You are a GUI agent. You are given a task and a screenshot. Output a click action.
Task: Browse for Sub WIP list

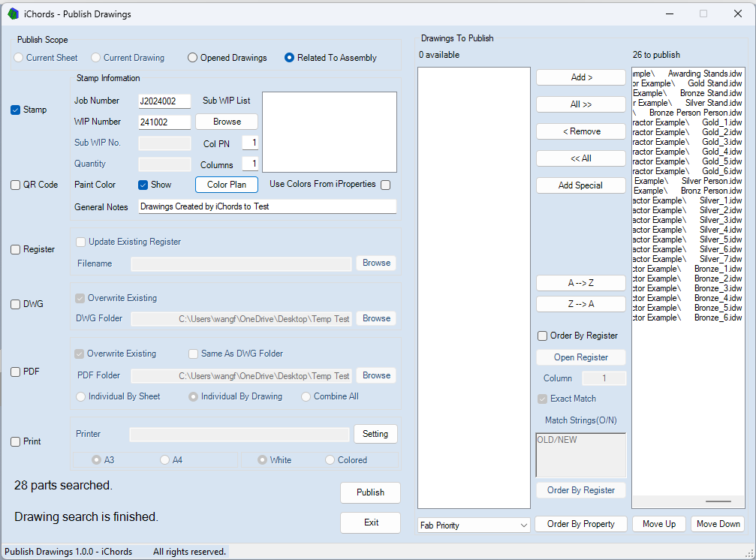click(227, 122)
